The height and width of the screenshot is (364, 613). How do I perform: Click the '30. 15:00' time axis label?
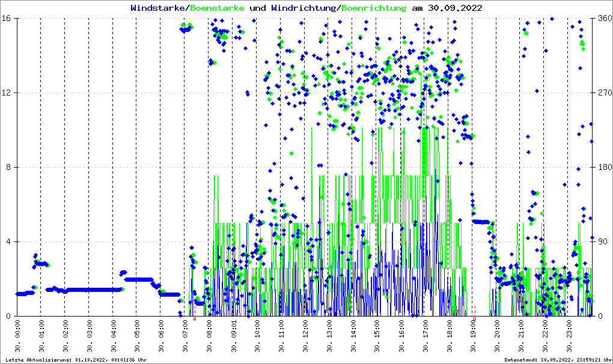(x=377, y=336)
